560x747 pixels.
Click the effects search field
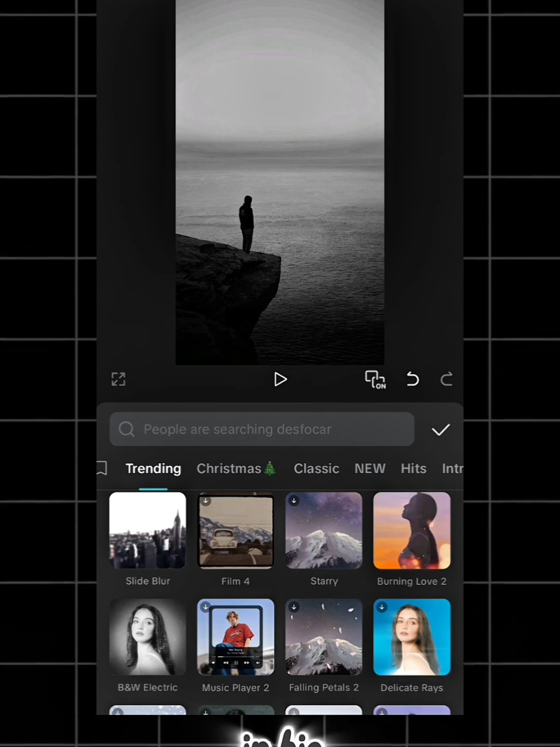pyautogui.click(x=262, y=429)
